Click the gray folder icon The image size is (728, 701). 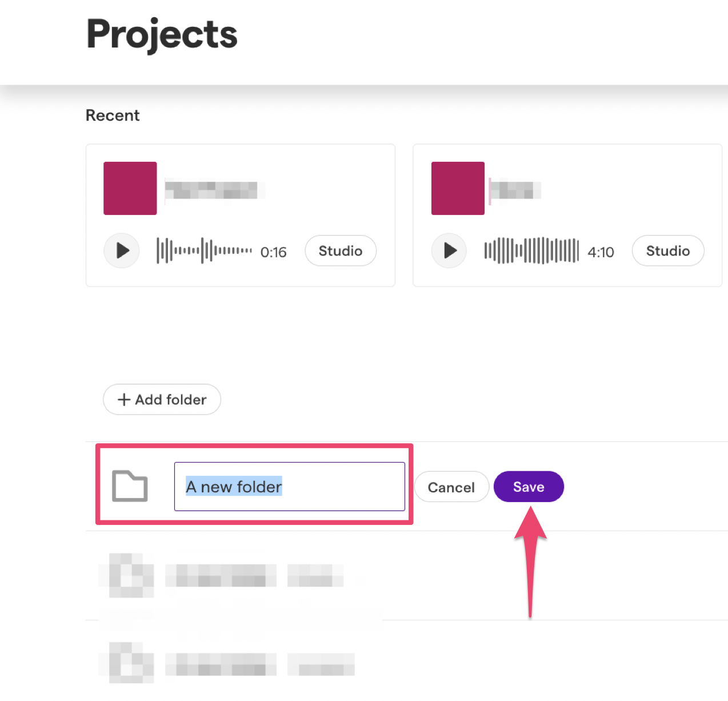(130, 486)
